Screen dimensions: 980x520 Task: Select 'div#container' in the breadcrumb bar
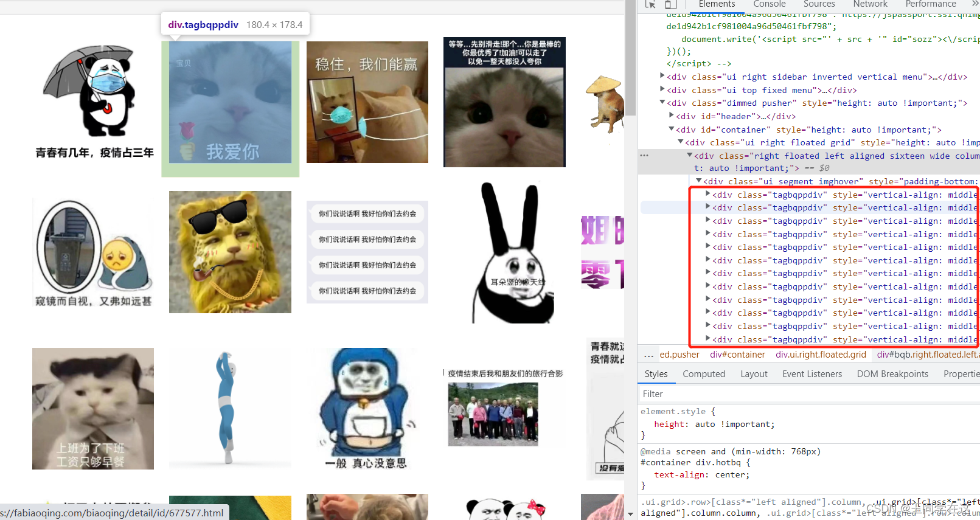click(737, 355)
